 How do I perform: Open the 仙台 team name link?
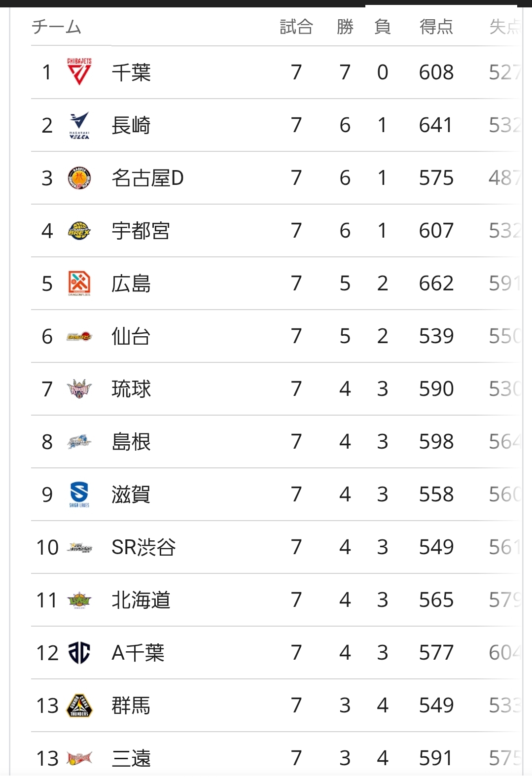point(131,336)
